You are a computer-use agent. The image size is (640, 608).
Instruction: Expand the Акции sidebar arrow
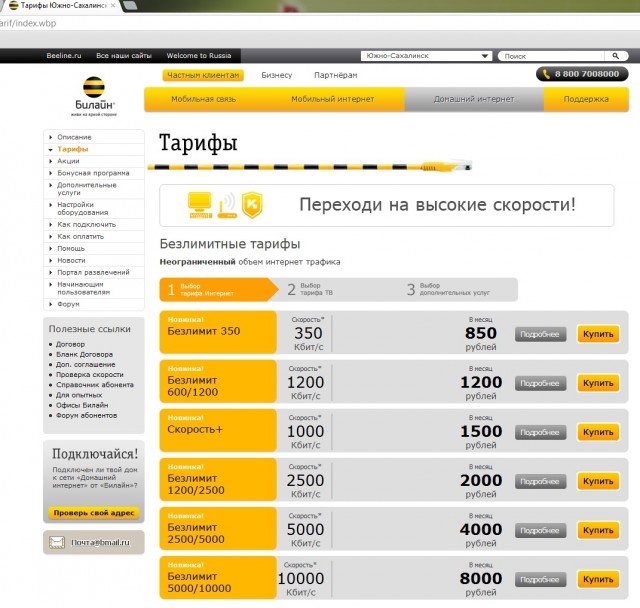(x=50, y=161)
